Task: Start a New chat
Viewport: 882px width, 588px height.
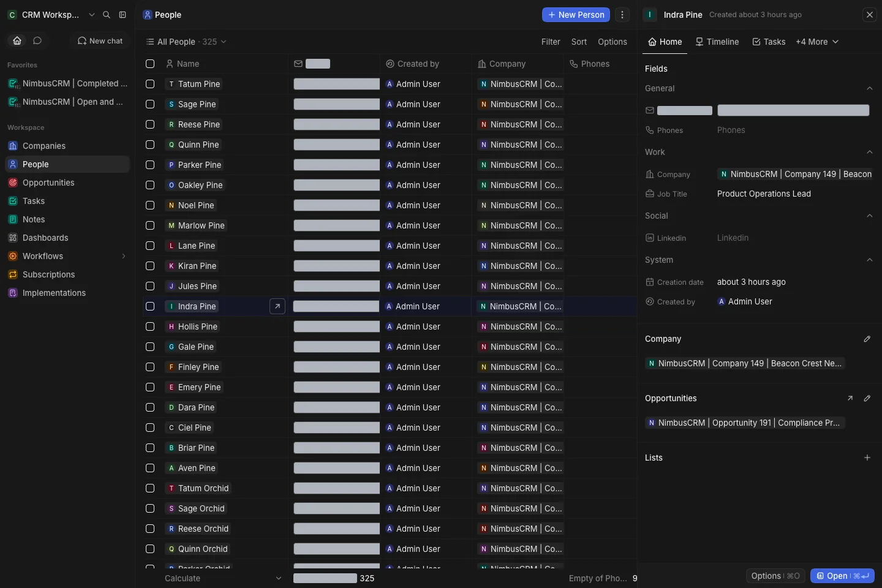Action: pos(100,40)
